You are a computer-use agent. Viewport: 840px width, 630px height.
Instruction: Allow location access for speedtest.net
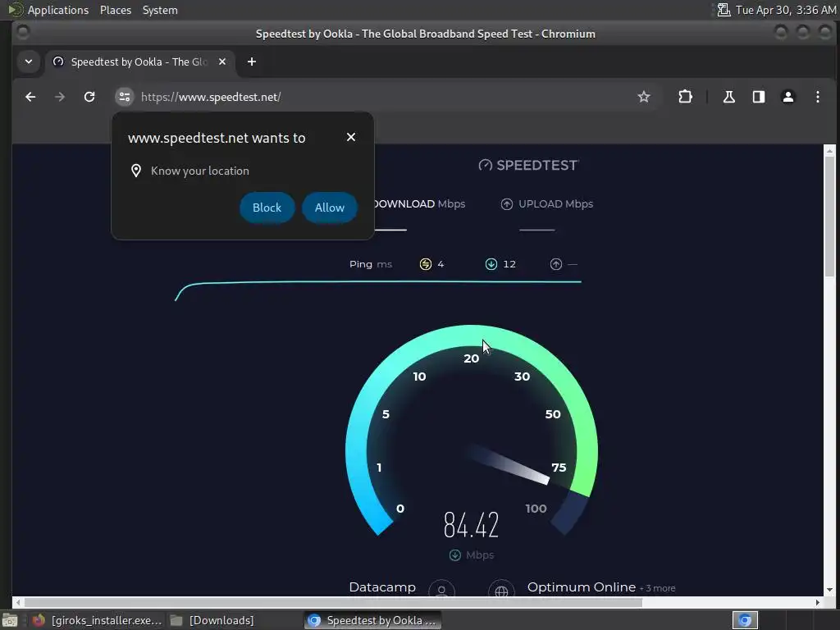point(330,208)
